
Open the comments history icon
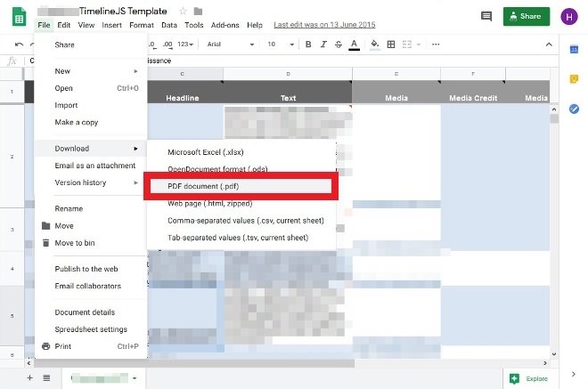(486, 16)
